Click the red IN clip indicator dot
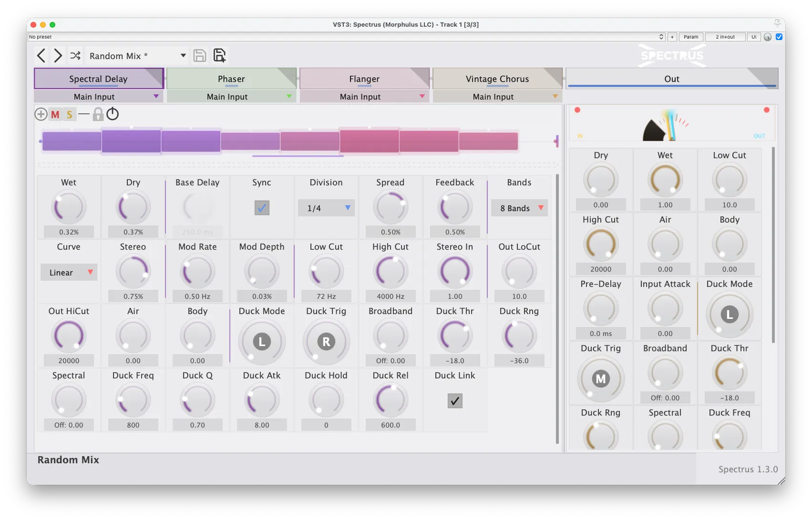The height and width of the screenshot is (520, 812). [x=577, y=110]
